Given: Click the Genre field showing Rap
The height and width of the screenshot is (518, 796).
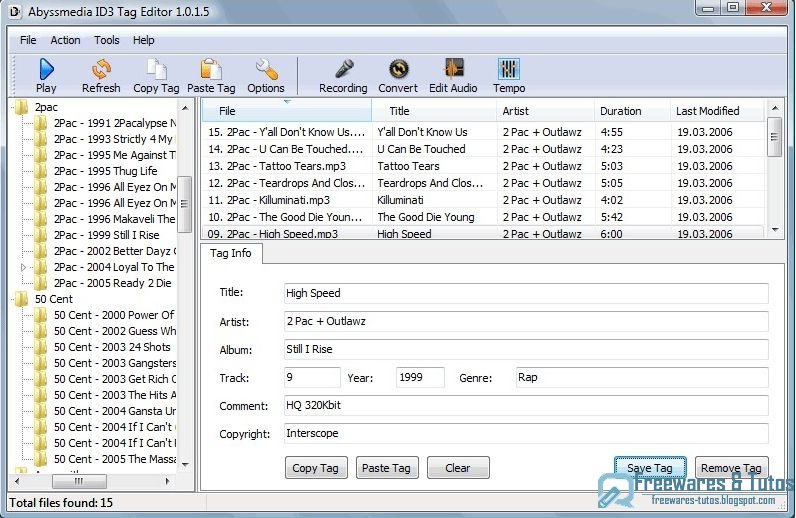Looking at the screenshot, I should [642, 377].
